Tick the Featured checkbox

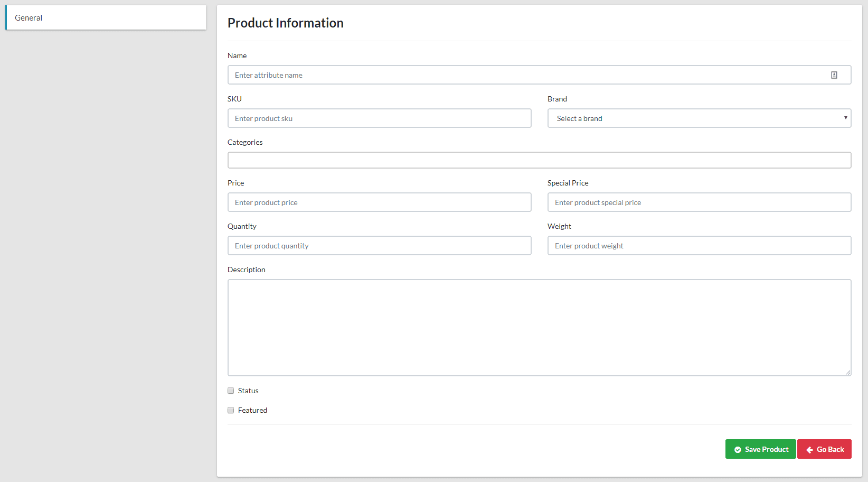(x=231, y=411)
